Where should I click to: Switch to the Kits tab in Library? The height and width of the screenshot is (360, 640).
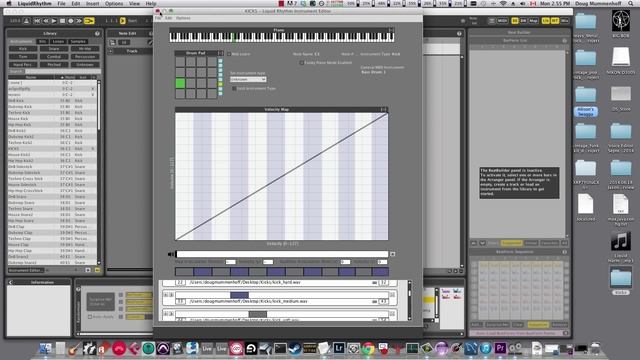click(42, 42)
